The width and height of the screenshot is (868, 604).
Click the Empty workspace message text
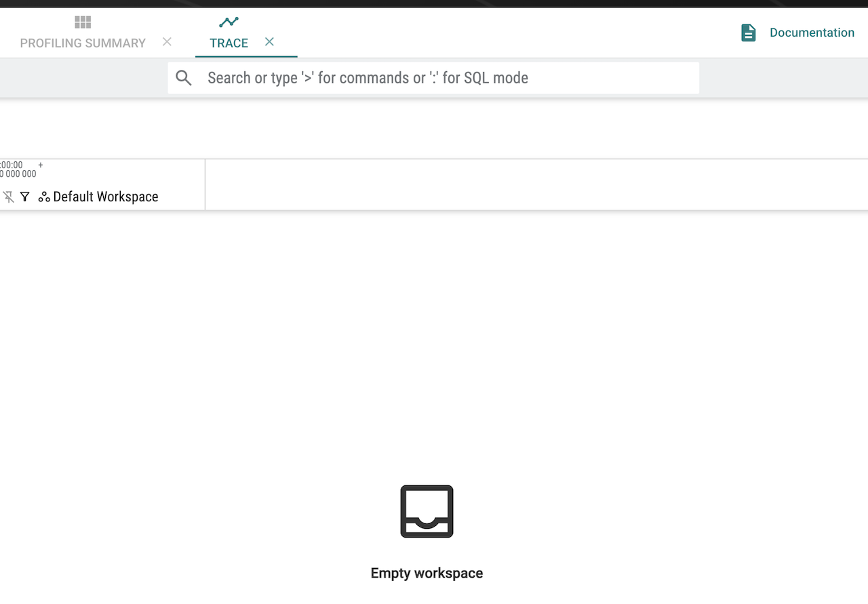point(427,573)
